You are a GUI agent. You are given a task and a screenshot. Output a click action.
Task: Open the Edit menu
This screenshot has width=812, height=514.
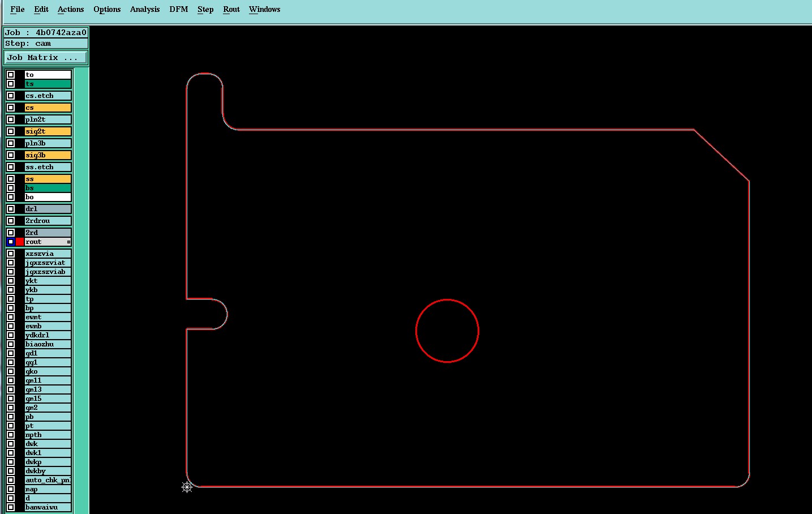(x=41, y=10)
